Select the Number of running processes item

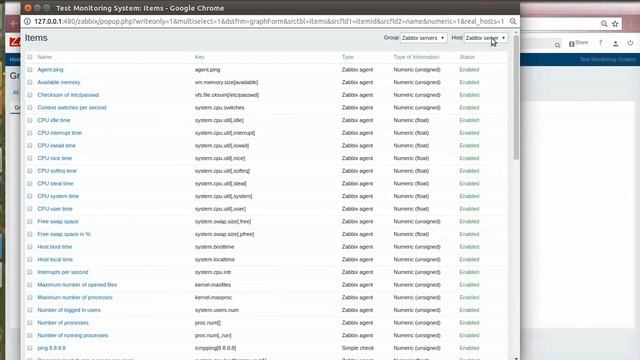click(73, 336)
